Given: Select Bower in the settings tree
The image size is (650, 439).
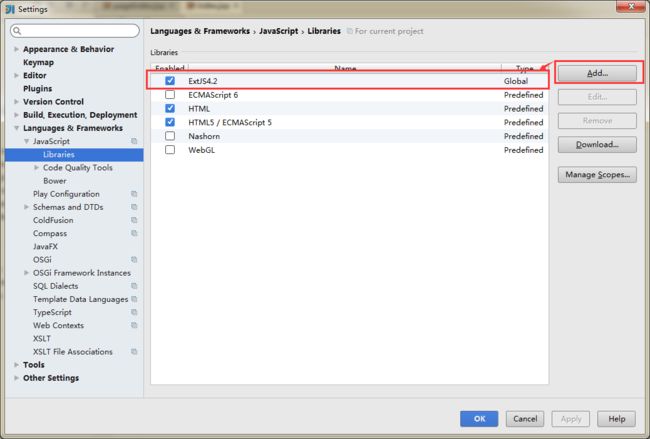Looking at the screenshot, I should click(55, 181).
